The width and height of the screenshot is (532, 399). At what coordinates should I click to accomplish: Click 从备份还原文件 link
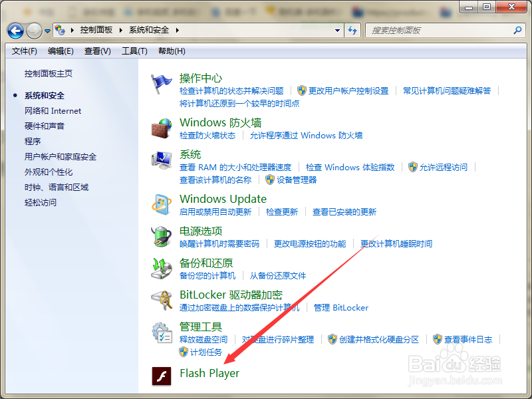[278, 275]
